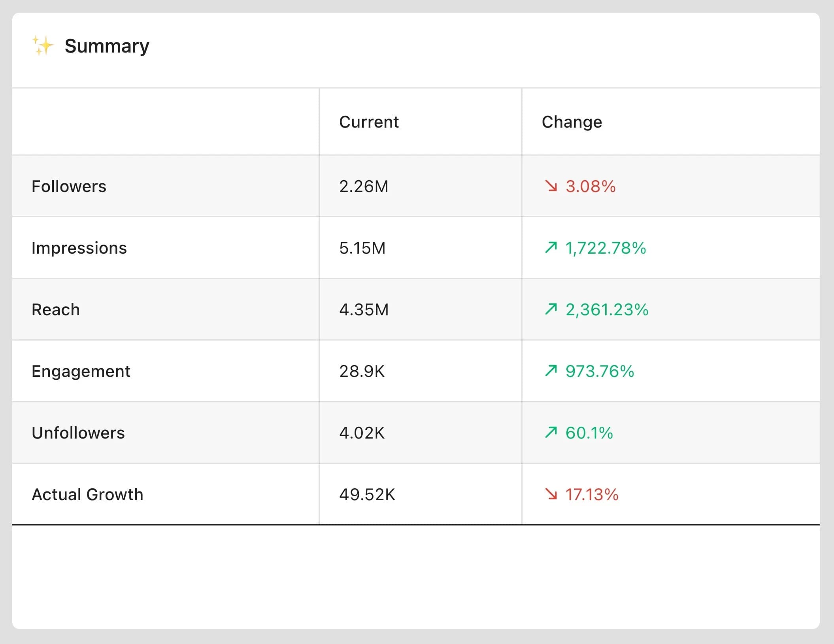Click the 17.13% actual growth change
The width and height of the screenshot is (834, 644).
point(592,495)
